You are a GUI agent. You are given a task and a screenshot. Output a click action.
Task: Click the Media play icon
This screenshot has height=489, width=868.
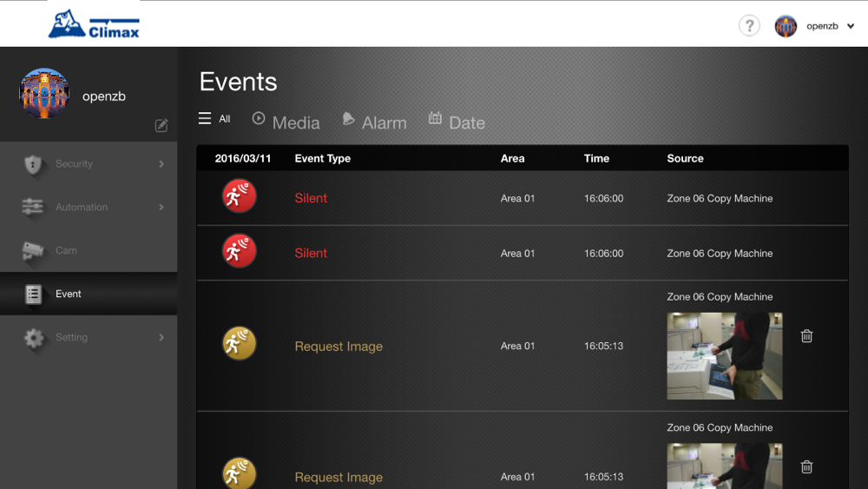click(x=259, y=118)
